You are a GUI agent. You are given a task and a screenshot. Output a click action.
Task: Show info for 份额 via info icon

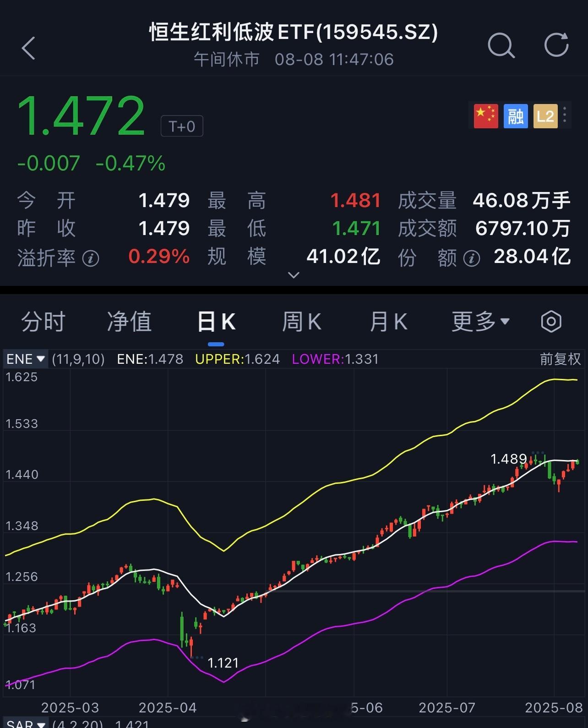tap(472, 258)
